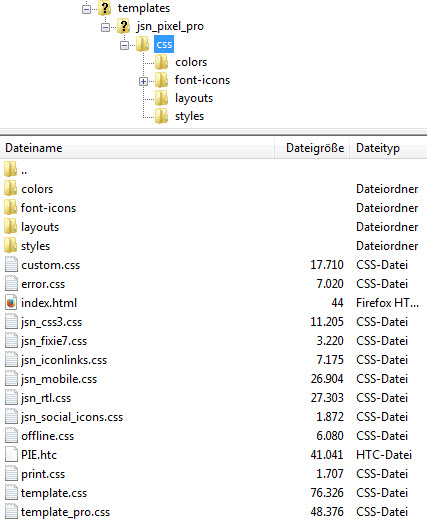Select colors folder in file list
Screen dimensions: 427x524
37,189
